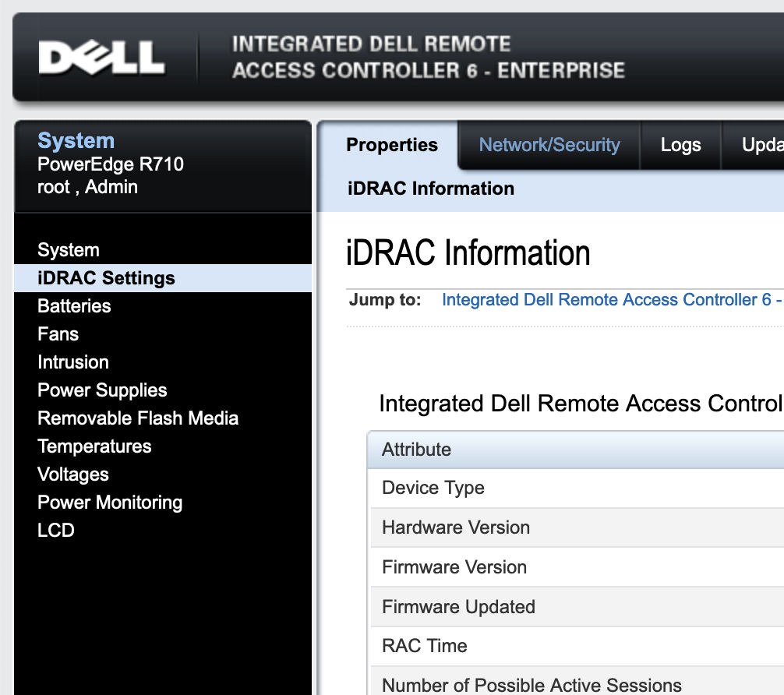Viewport: 784px width, 695px height.
Task: Open the Network/Security tab
Action: click(549, 145)
